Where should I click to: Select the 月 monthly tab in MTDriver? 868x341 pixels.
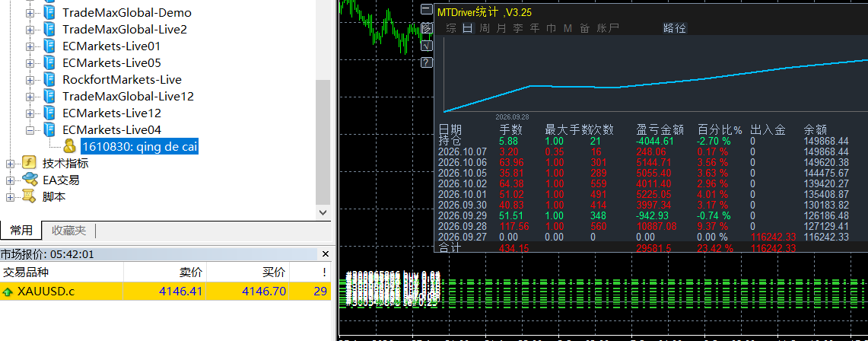point(501,27)
